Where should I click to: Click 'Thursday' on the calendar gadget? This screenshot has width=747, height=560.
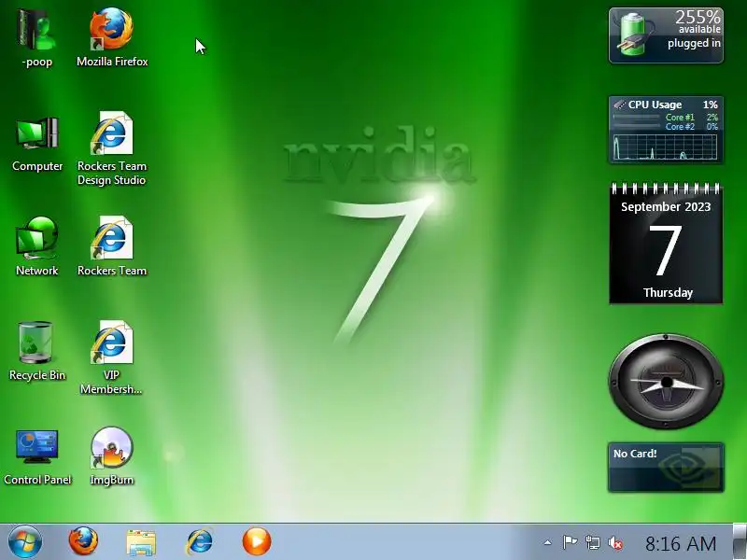click(x=668, y=292)
